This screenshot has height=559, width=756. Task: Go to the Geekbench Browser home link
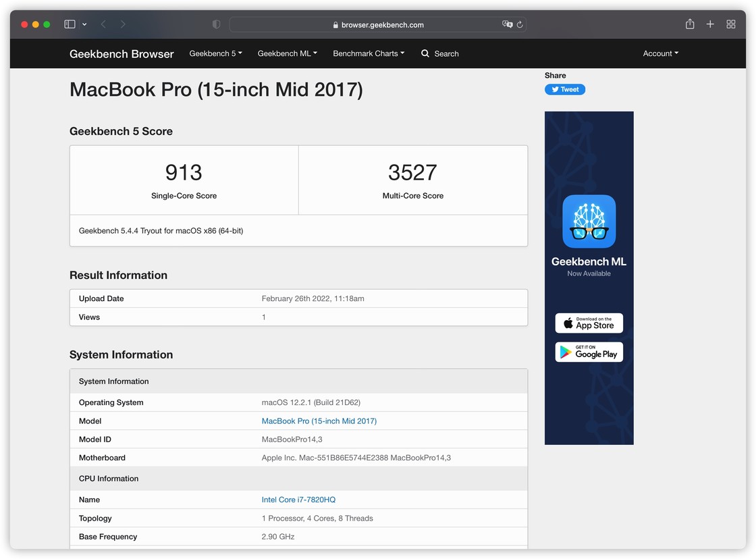tap(122, 53)
